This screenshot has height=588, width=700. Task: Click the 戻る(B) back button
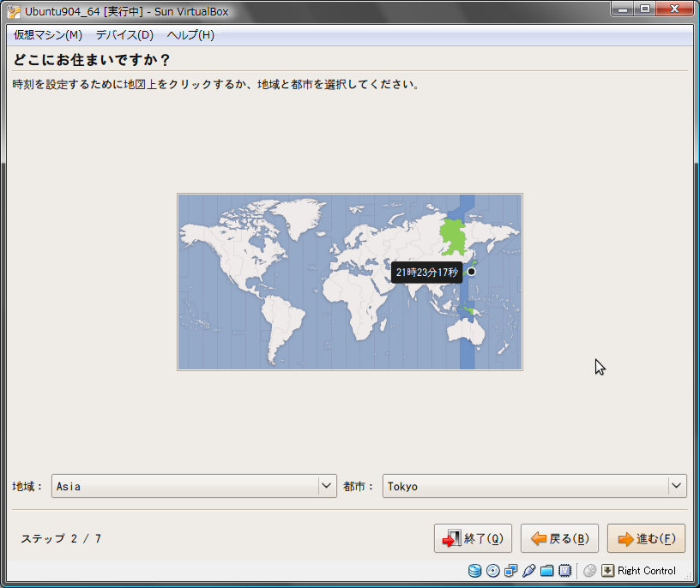point(559,538)
